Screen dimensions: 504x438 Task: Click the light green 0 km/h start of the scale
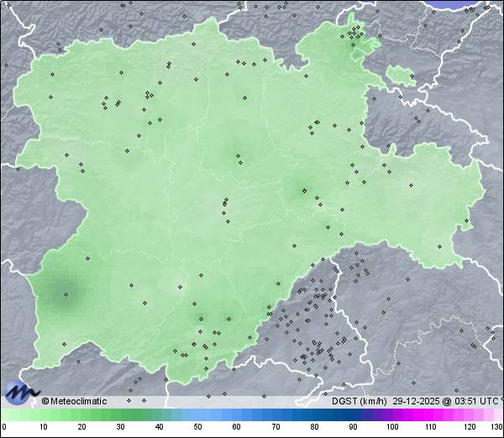[x=5, y=414]
